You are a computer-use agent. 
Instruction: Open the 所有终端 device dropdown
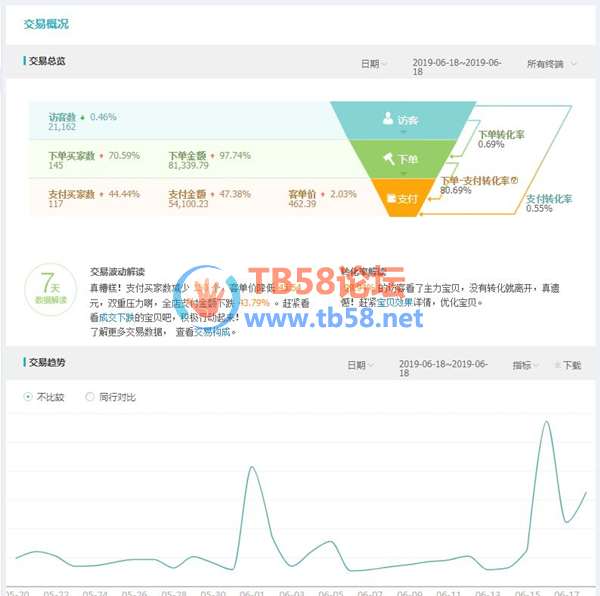tap(551, 64)
